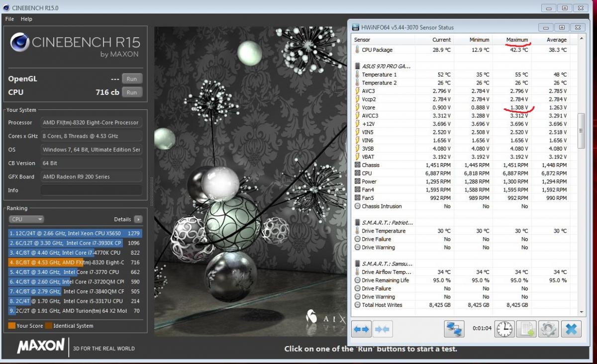Viewport: 597px width, 364px height.
Task: Click the Maximum column header
Action: [x=512, y=40]
